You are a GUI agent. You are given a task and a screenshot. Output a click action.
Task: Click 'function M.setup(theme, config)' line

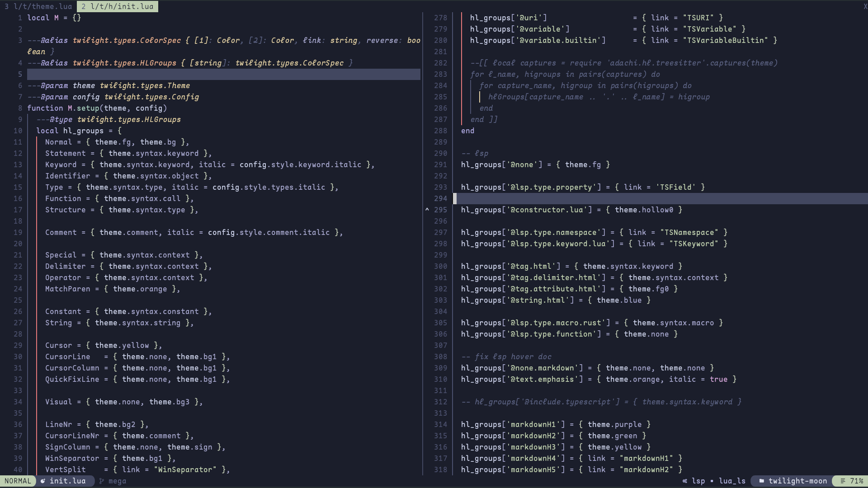click(97, 108)
